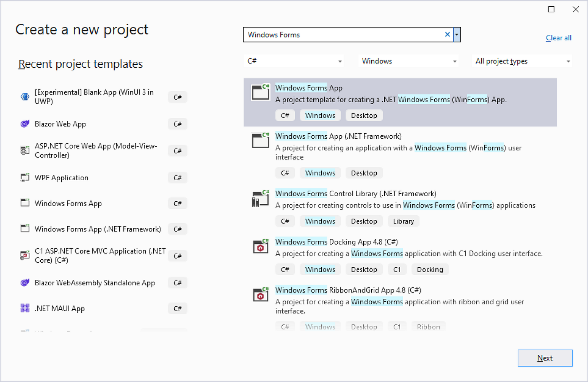Select the Windows Forms App icon in recents
The height and width of the screenshot is (382, 588).
pyautogui.click(x=25, y=203)
